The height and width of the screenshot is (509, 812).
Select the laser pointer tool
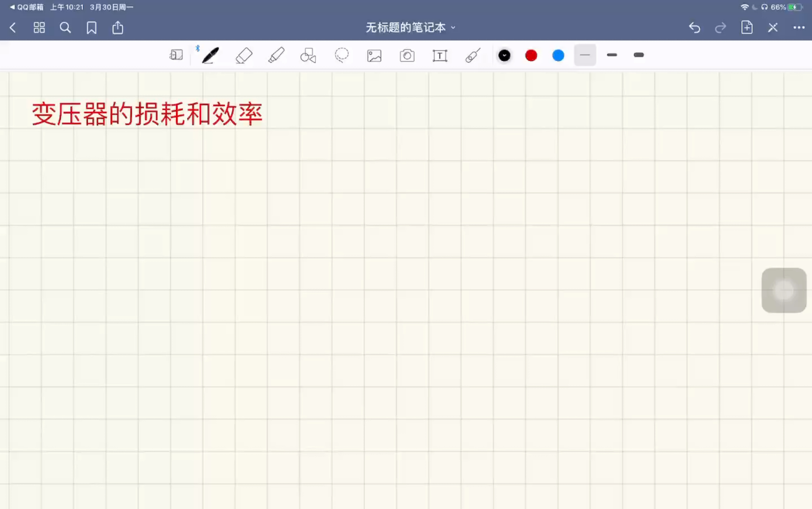click(473, 55)
